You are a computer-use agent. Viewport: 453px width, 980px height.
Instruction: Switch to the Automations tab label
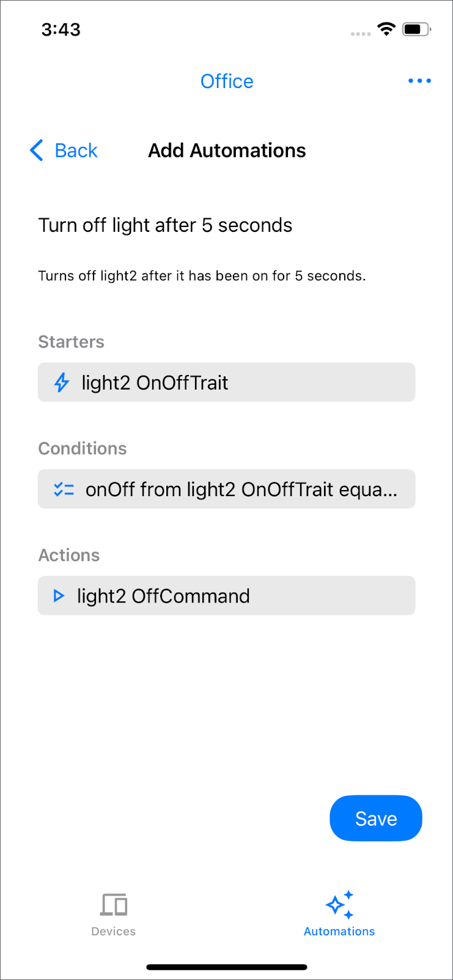339,932
